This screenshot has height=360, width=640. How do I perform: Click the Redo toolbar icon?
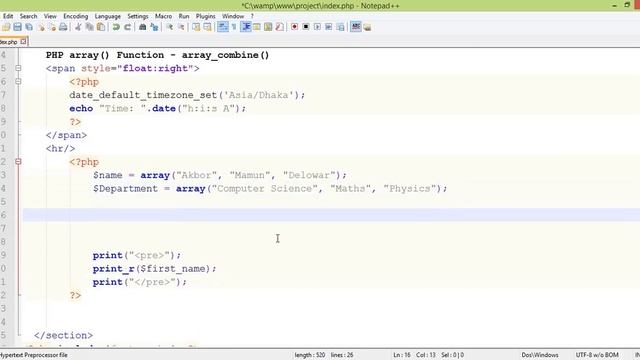click(x=127, y=27)
